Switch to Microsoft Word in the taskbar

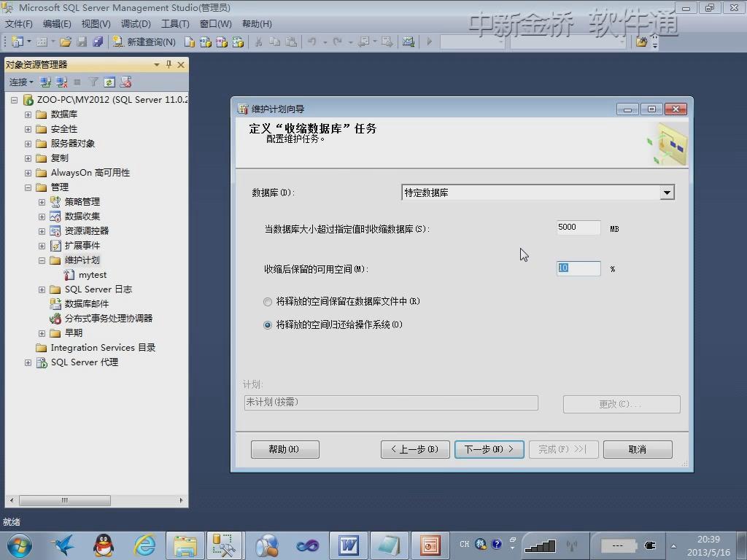[349, 545]
